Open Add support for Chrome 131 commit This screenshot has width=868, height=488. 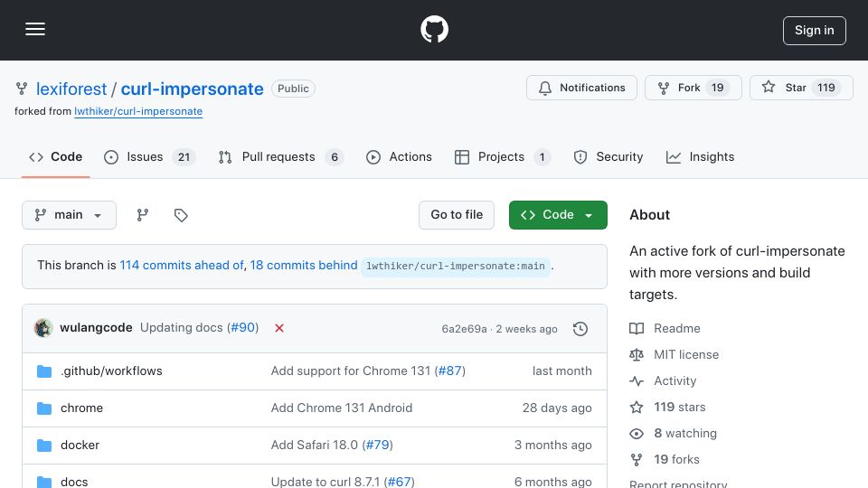351,371
